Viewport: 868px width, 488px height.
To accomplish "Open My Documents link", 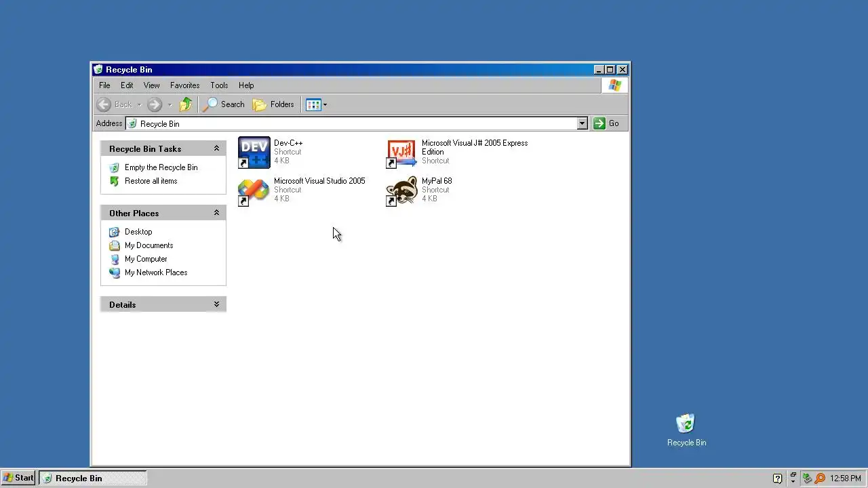I will click(149, 245).
